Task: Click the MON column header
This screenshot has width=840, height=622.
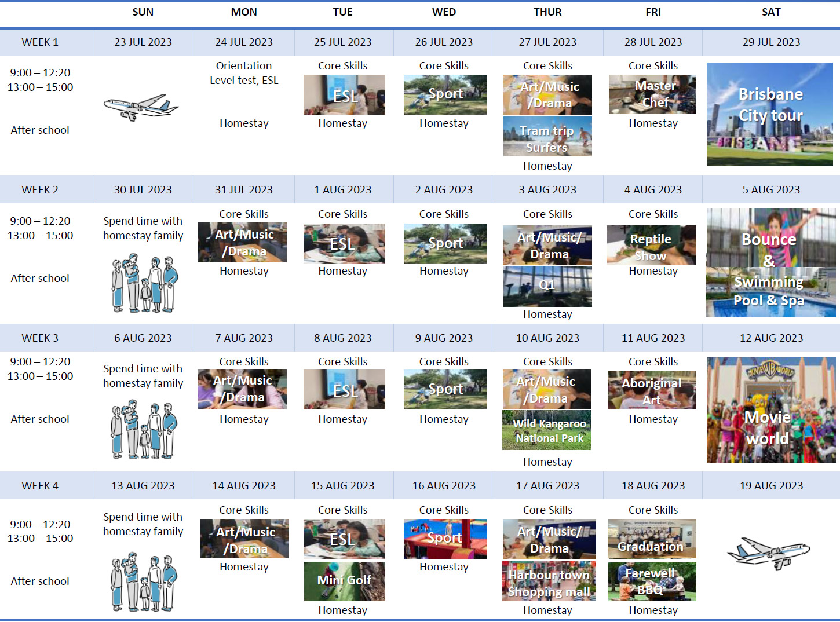Action: 244,12
